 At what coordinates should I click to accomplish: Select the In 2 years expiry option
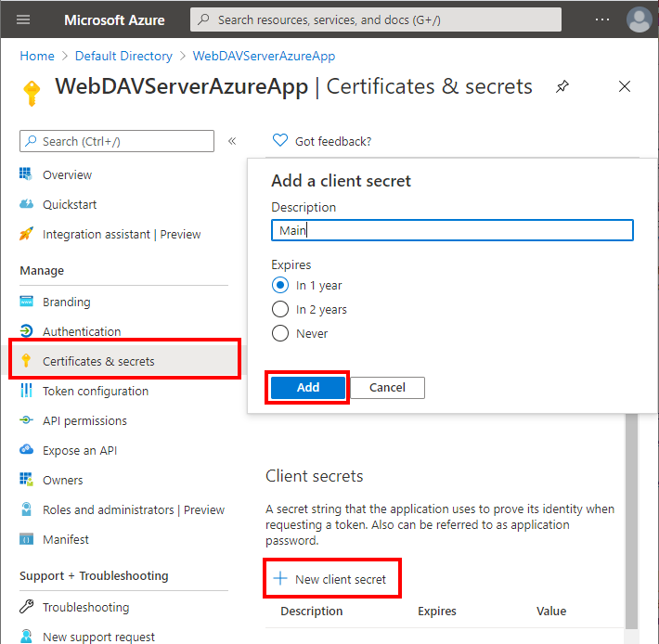pos(280,309)
